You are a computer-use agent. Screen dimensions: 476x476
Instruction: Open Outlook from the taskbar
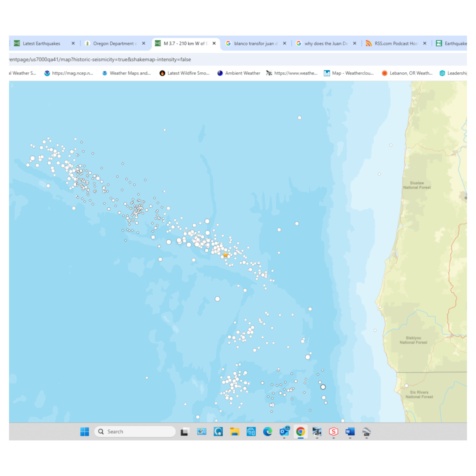(284, 431)
